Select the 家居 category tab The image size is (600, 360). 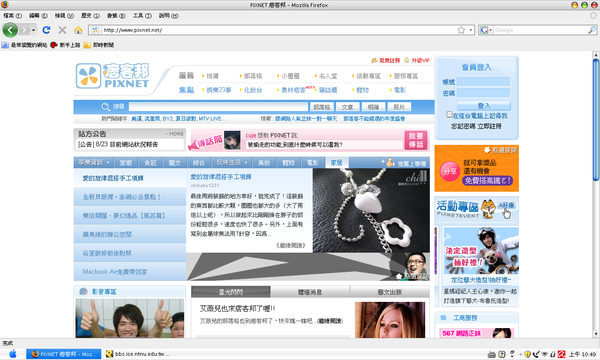tap(337, 163)
